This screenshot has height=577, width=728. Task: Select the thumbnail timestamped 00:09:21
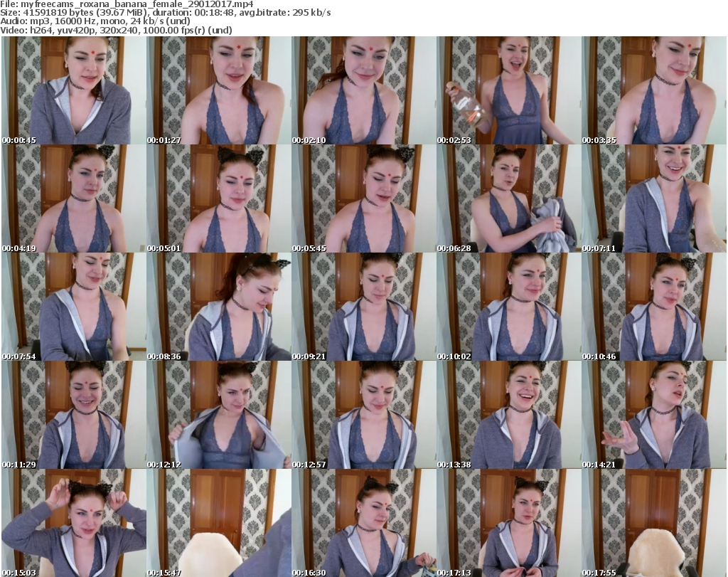pos(364,307)
